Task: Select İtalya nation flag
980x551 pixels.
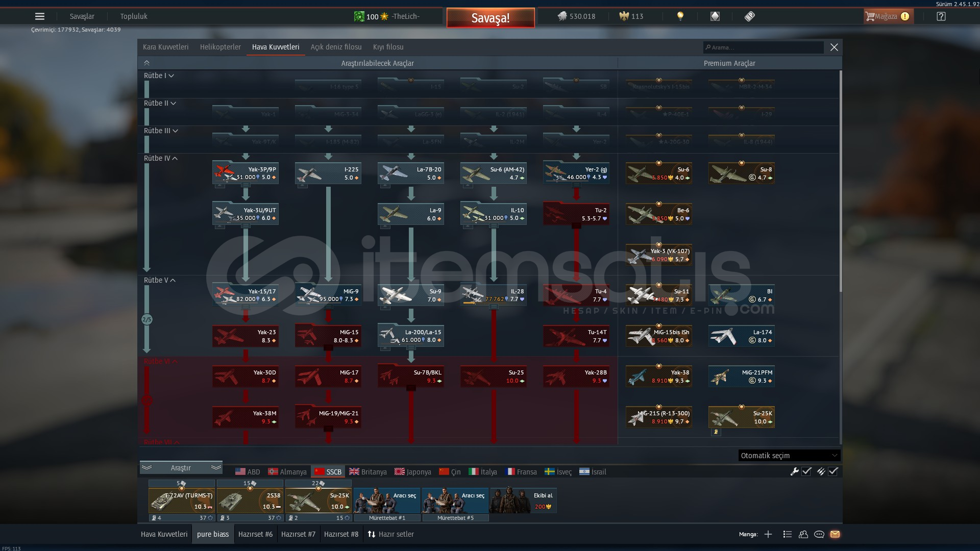Action: pos(483,472)
